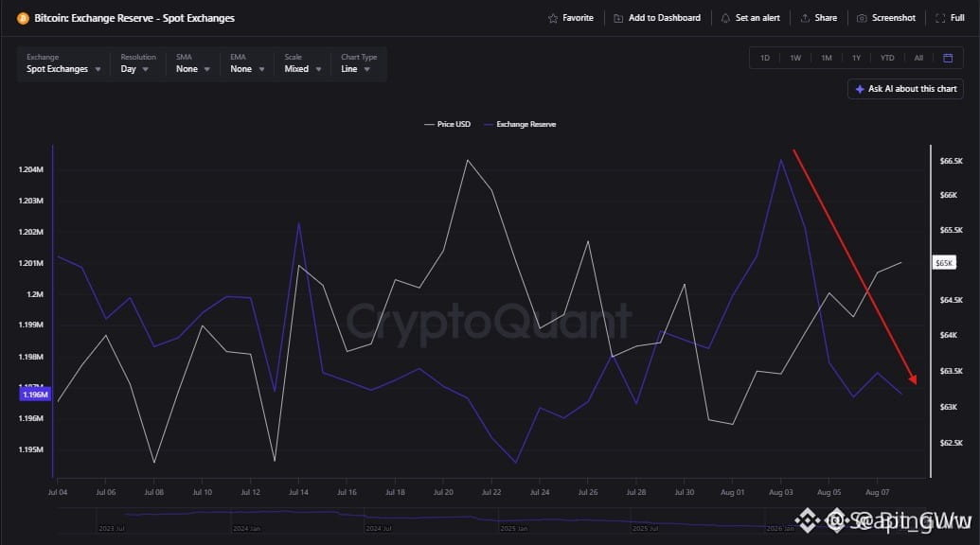
Task: Open the Exchange Spot Exchanges dropdown
Action: click(63, 63)
